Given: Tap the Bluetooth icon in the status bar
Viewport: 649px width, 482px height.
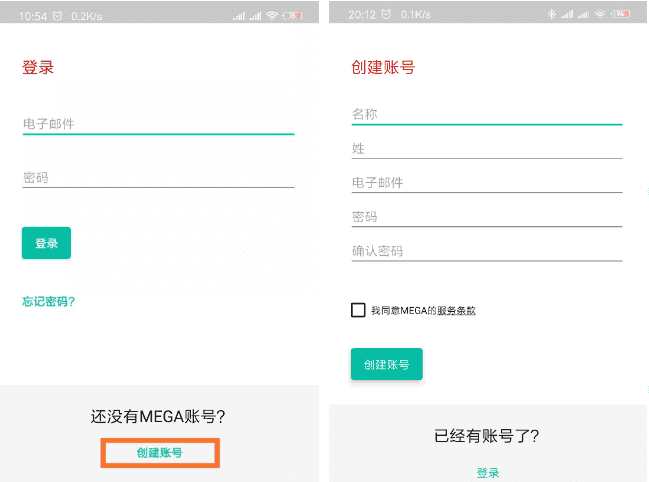Looking at the screenshot, I should (551, 15).
